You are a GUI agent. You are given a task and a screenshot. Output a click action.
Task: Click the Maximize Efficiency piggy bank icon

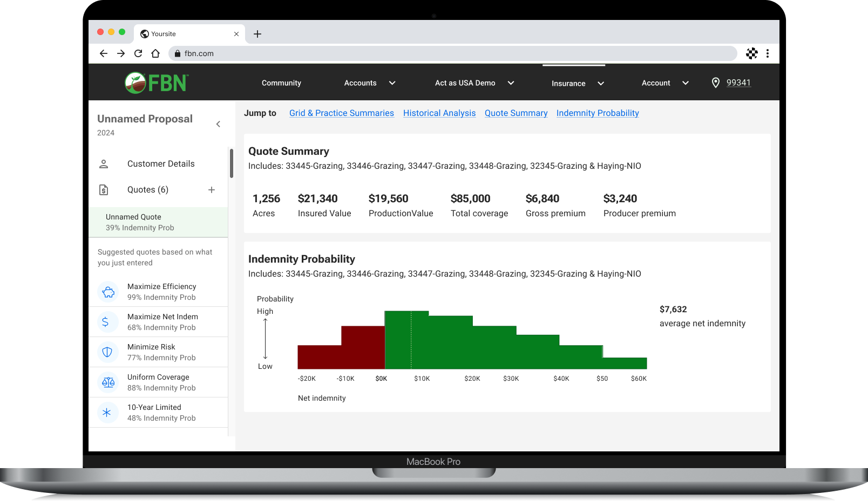point(108,292)
